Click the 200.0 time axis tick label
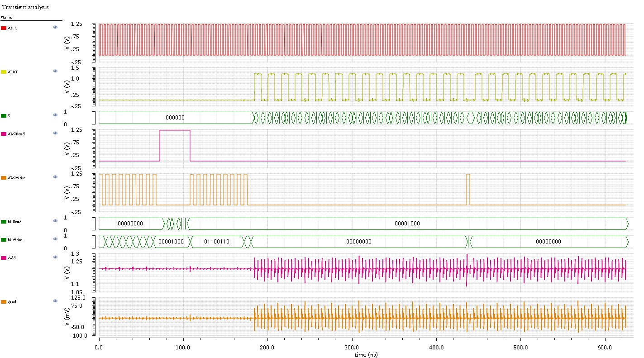Screen dimensions: 644x358 [267, 348]
